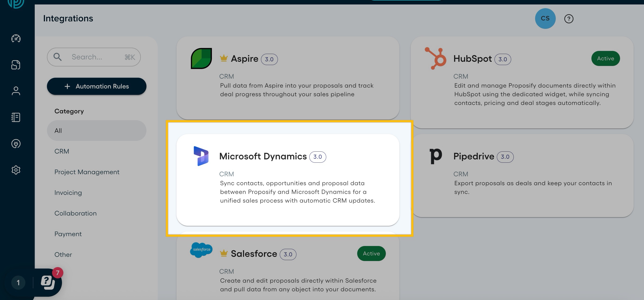Filter by Collaboration category
Image resolution: width=644 pixels, height=300 pixels.
pos(76,213)
